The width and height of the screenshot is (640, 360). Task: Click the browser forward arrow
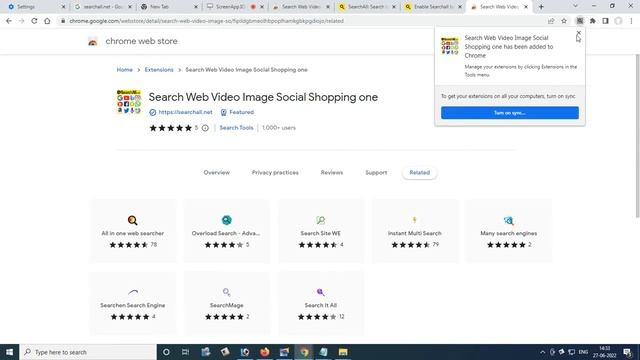click(21, 21)
